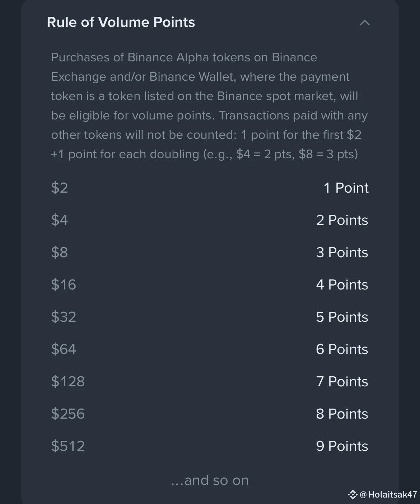Click the '...and so on' text
The width and height of the screenshot is (420, 504).
point(210,480)
